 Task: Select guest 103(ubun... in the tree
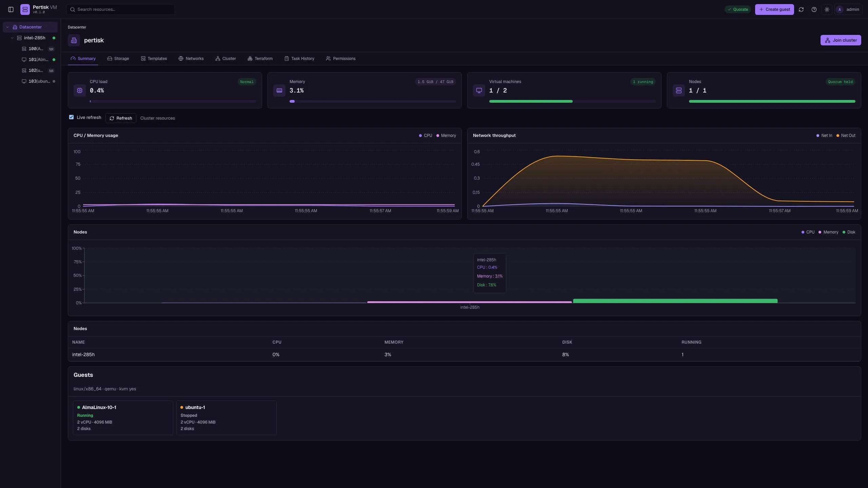38,81
